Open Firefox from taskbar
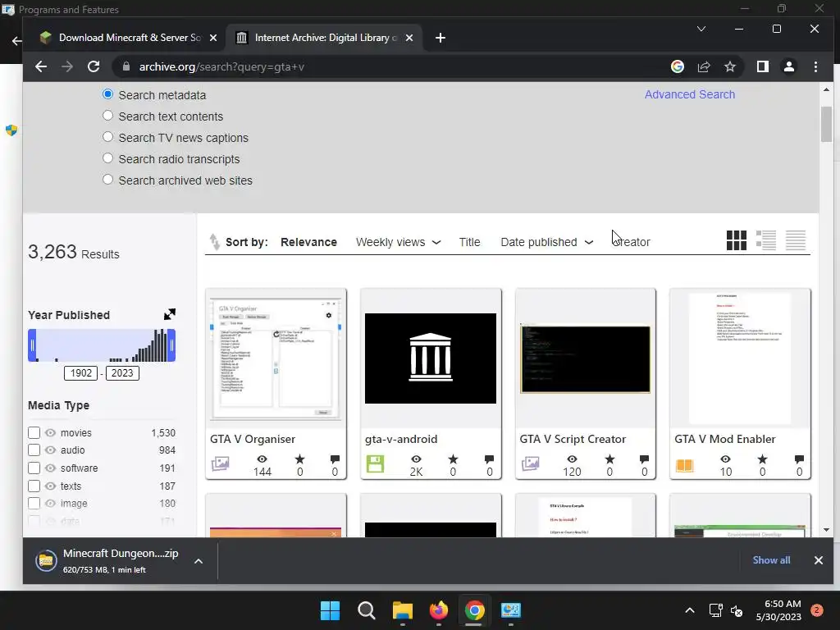 [x=439, y=610]
